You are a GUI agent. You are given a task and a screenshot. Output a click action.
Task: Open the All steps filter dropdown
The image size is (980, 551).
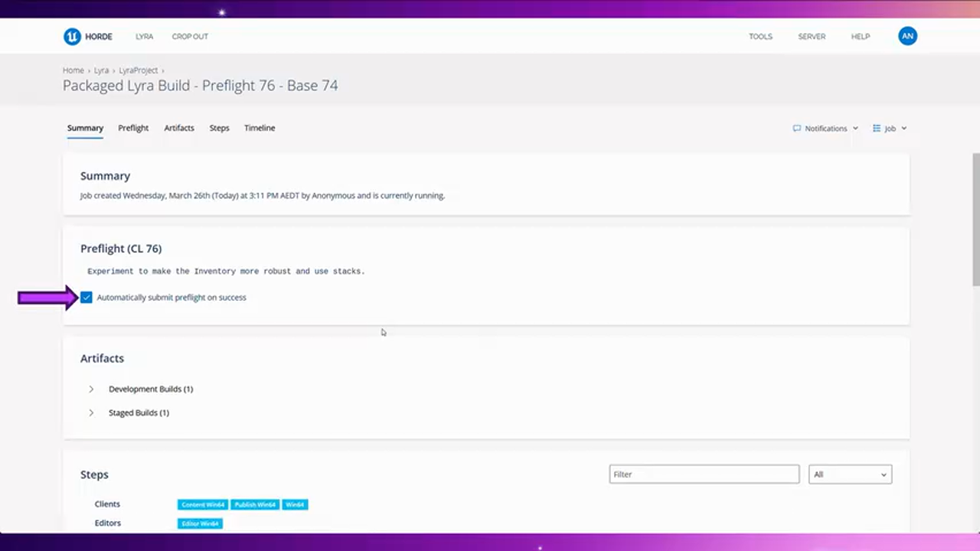pyautogui.click(x=849, y=474)
